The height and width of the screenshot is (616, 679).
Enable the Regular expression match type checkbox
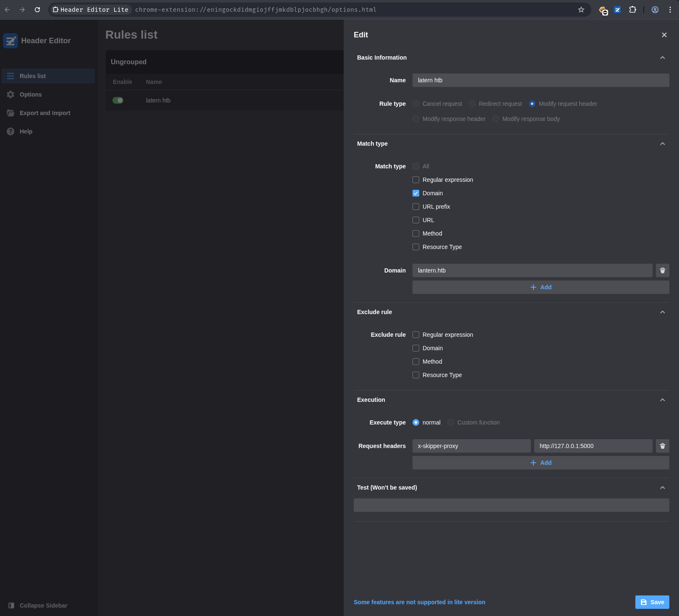pyautogui.click(x=416, y=180)
